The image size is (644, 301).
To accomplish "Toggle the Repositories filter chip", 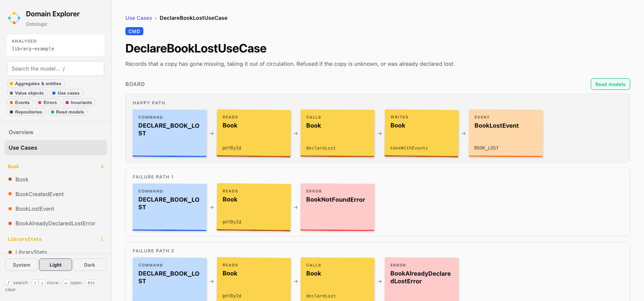I will 26,112.
